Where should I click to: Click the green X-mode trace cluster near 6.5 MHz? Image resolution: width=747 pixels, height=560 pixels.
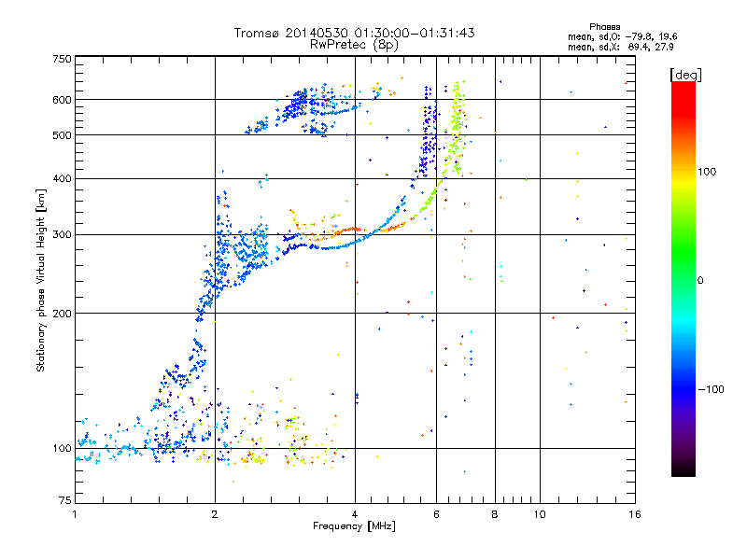(456, 129)
